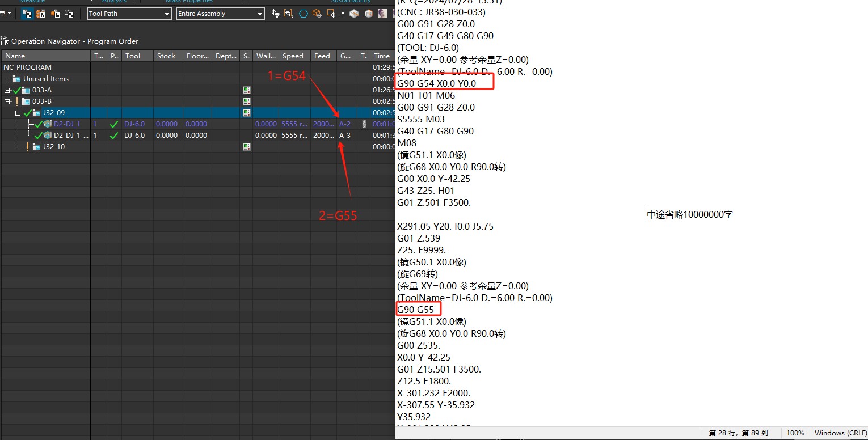Sort by the Feed column header
Image resolution: width=868 pixels, height=440 pixels.
coord(324,56)
